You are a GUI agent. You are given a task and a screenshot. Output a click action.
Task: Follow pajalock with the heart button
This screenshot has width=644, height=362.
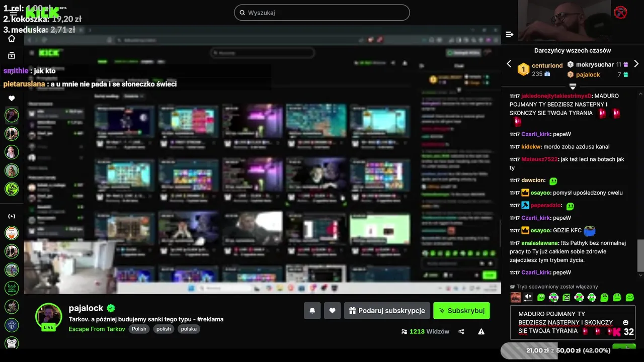pyautogui.click(x=332, y=311)
